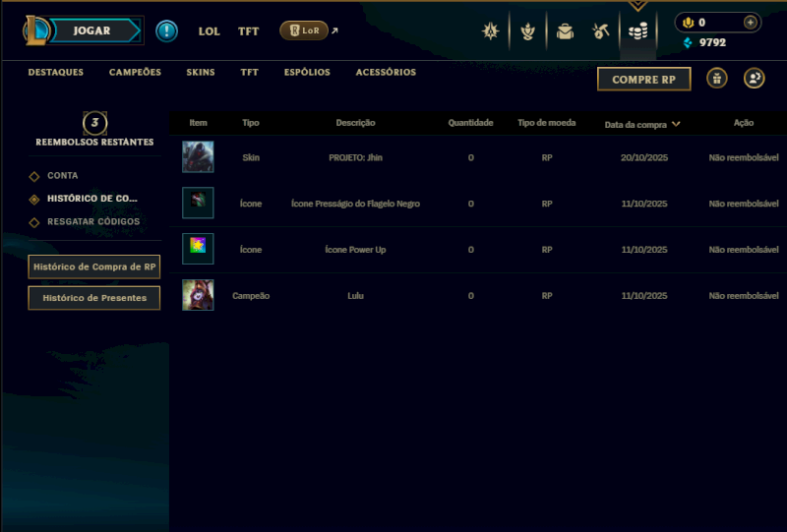
Task: Click the Descrição column header
Action: pos(355,123)
